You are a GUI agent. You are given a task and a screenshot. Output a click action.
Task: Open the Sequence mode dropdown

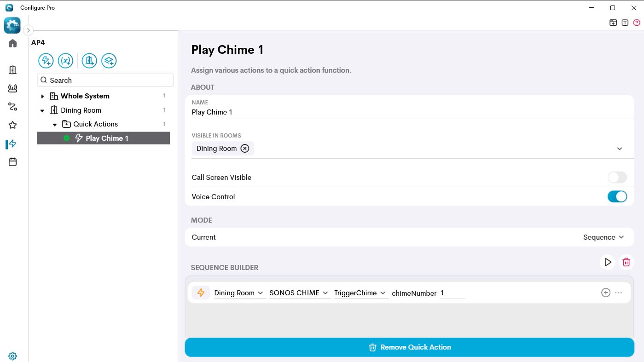(603, 237)
